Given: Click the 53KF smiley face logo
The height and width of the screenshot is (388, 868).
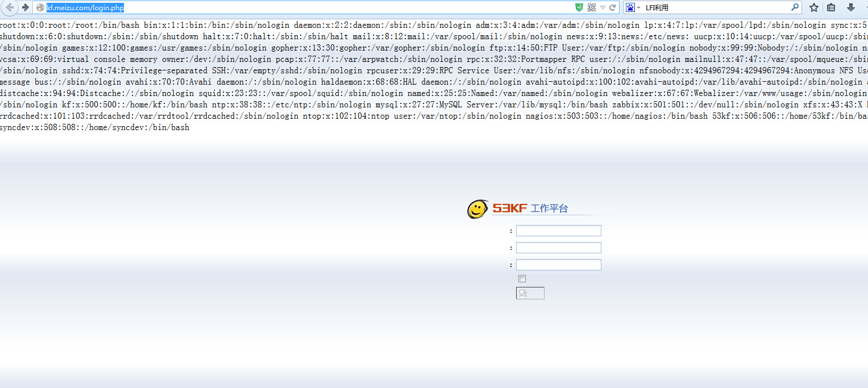Looking at the screenshot, I should [477, 209].
